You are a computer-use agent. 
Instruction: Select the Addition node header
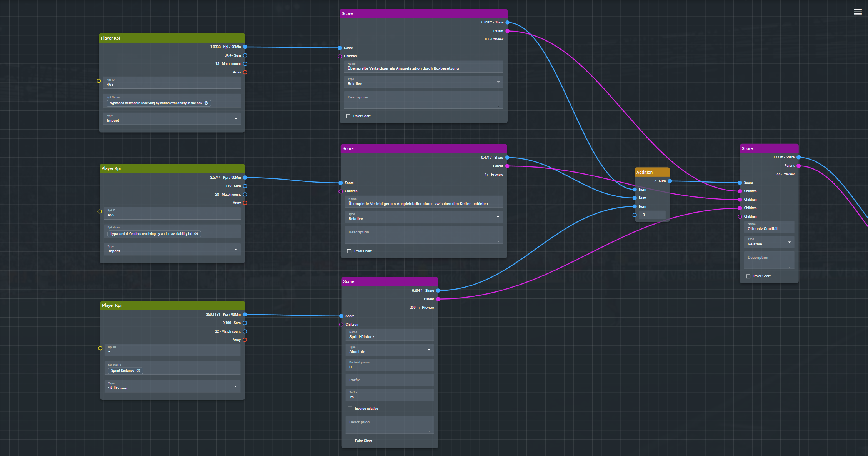pos(652,172)
